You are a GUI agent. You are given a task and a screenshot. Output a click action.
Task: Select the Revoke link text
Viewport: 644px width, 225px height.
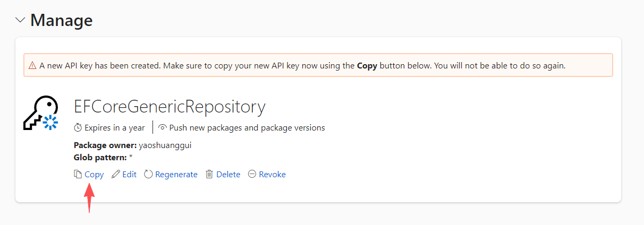click(x=272, y=174)
